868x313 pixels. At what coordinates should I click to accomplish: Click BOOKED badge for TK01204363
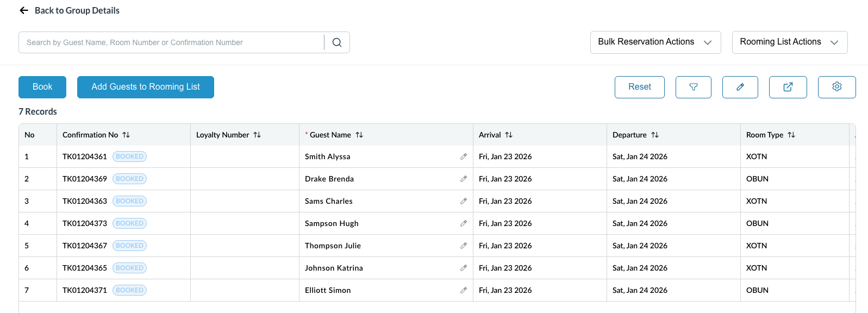129,201
